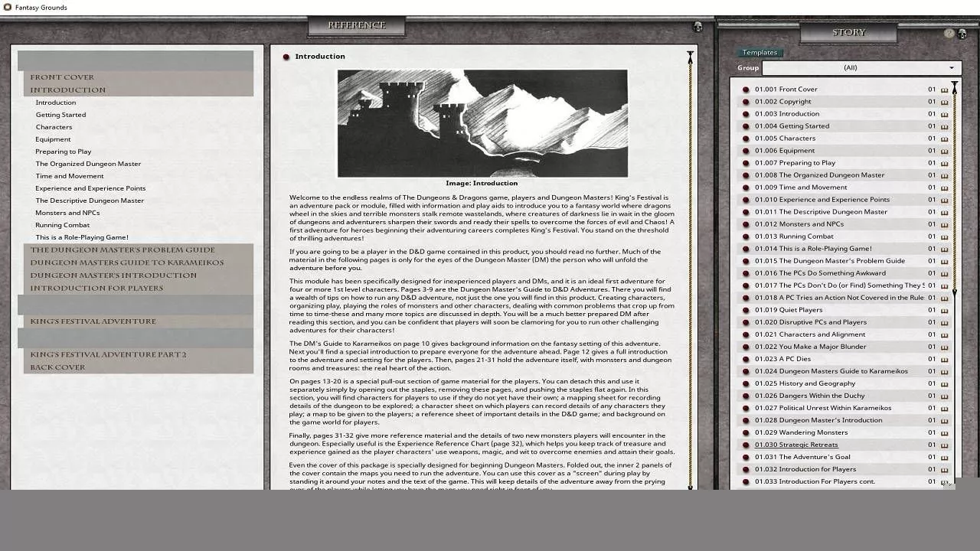
Task: Select story entry 01.022 You Make a Major Blunder
Action: tap(811, 347)
